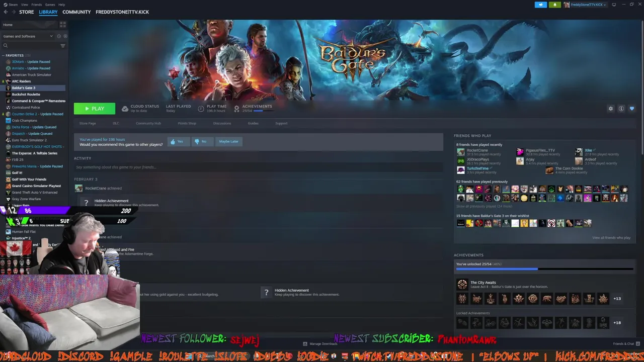
Task: Open the Guides tab
Action: click(x=253, y=123)
